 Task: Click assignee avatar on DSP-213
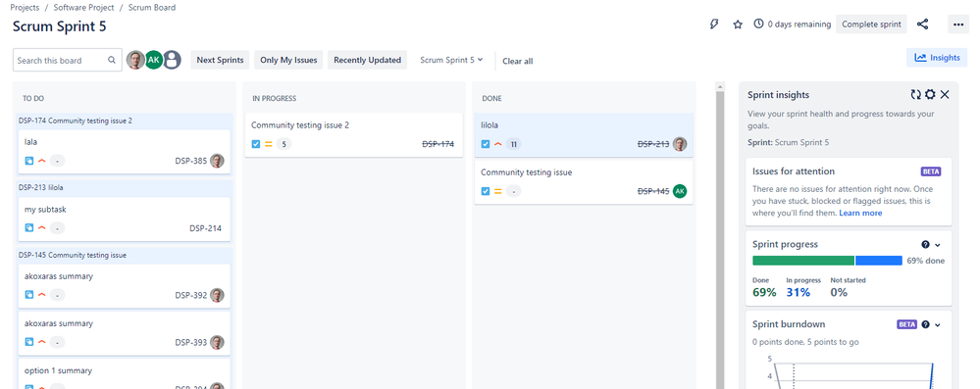pyautogui.click(x=680, y=144)
